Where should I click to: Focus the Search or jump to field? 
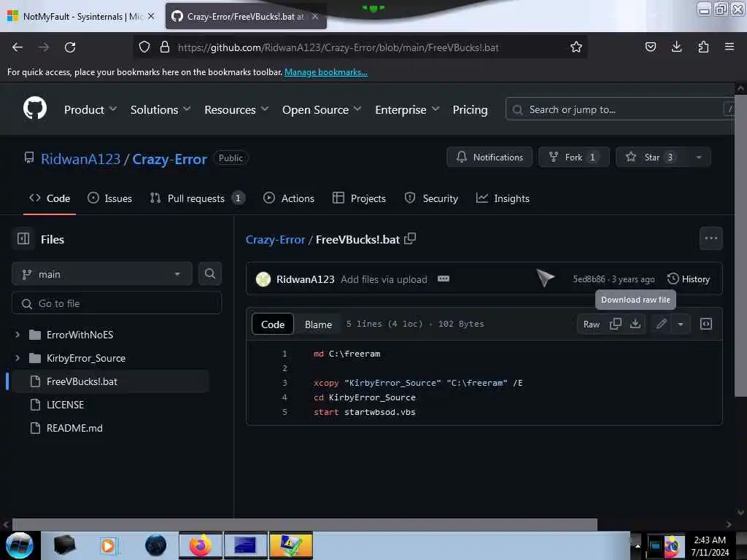click(619, 109)
